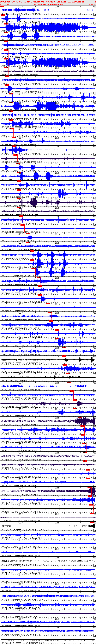
Task: Select the UW.RCS EHZ station label
Action: pyautogui.click(x=22, y=188)
